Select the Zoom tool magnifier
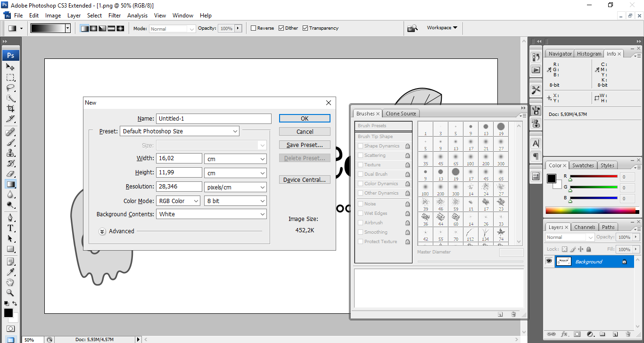Image resolution: width=644 pixels, height=343 pixels. coord(10,293)
